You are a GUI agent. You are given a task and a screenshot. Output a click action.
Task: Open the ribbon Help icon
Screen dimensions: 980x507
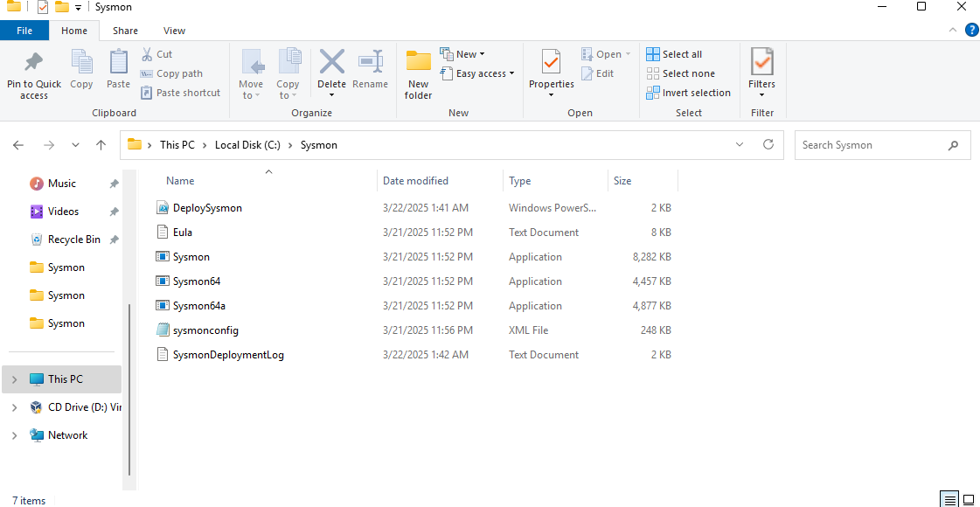point(971,30)
